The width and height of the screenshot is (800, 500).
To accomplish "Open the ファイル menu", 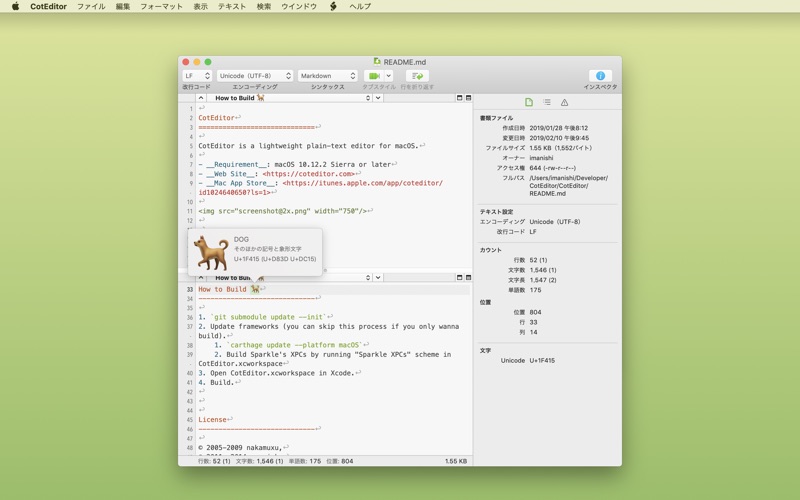I will pos(91,6).
